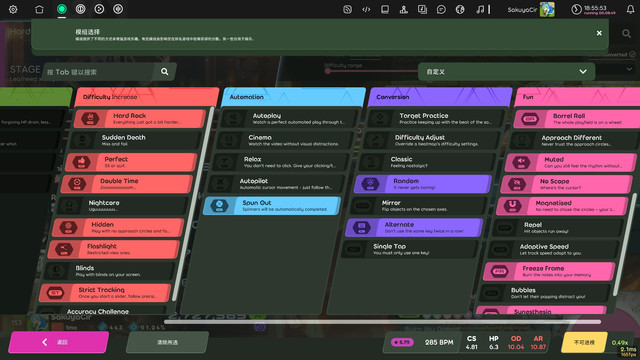The image size is (640, 360).
Task: Enable the Autoplay mod
Action: [291, 119]
